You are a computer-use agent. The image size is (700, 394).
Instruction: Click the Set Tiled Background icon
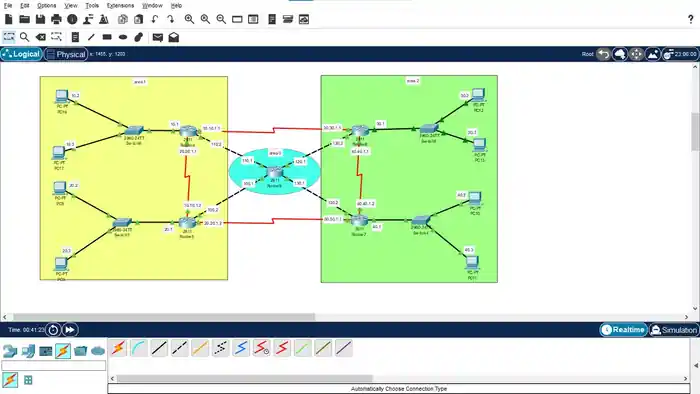[x=652, y=54]
